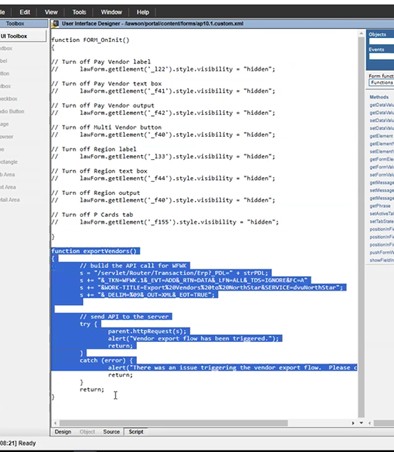Click the getFormElem... method
This screenshot has width=394, height=452.
(382, 159)
